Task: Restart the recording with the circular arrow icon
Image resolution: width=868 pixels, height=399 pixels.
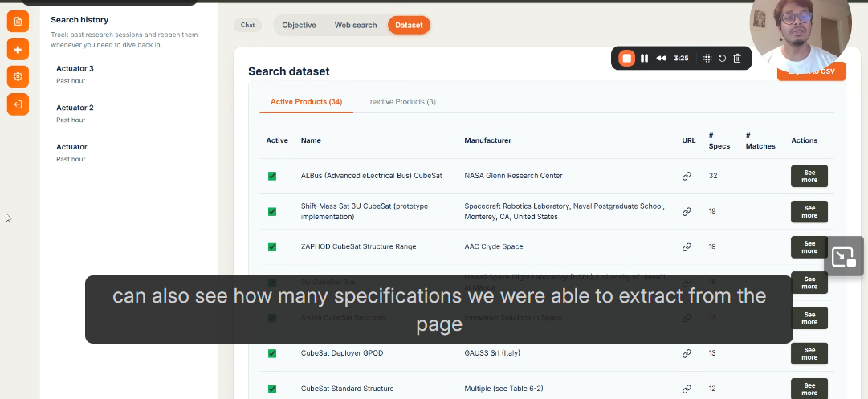Action: click(723, 58)
